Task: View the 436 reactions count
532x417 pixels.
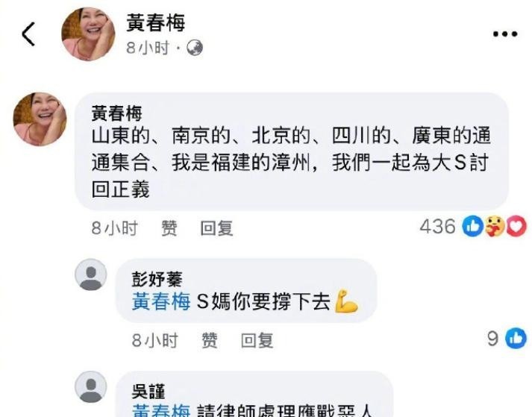Action: pyautogui.click(x=438, y=226)
